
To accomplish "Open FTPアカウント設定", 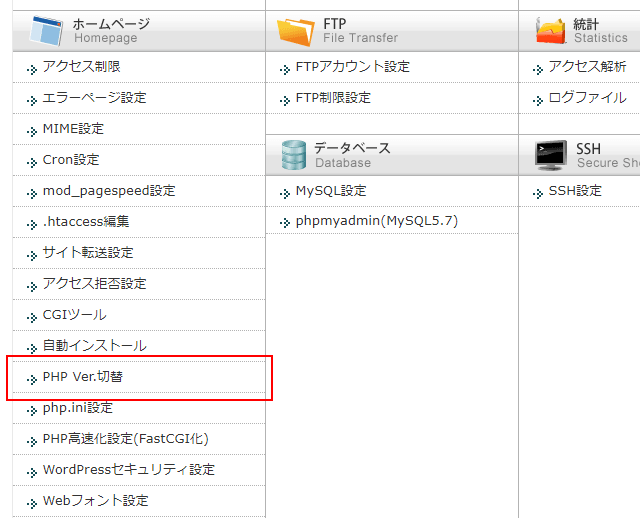I will point(353,67).
